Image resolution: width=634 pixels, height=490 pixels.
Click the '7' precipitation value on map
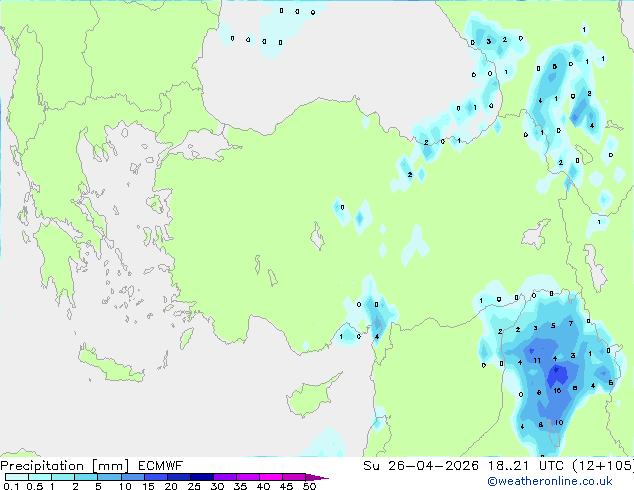571,323
